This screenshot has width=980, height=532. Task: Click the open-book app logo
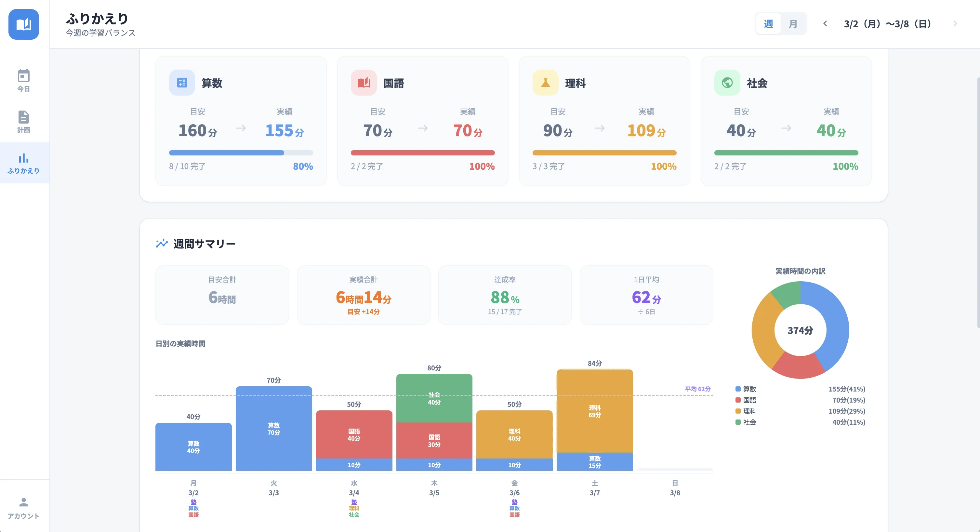[x=24, y=24]
